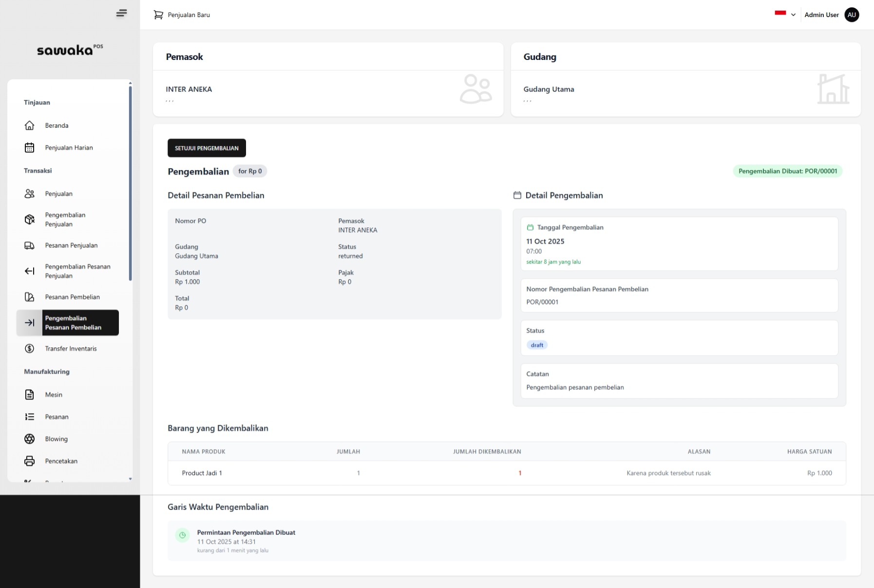This screenshot has height=588, width=874.
Task: Expand language chevron next to flag
Action: tap(793, 15)
